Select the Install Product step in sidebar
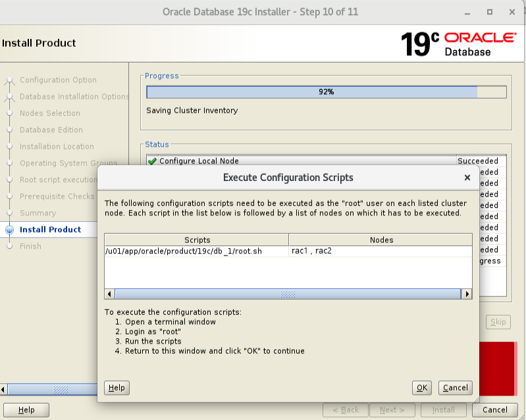 (50, 230)
